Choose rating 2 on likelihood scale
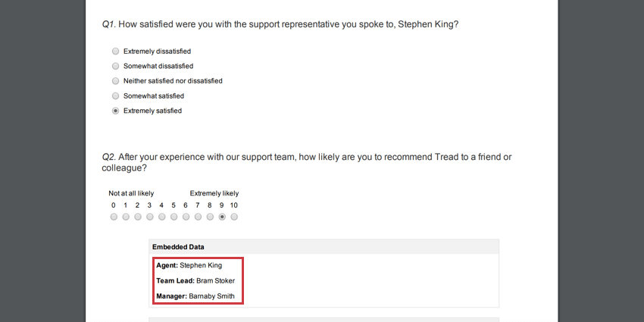This screenshot has width=644, height=322. (x=138, y=217)
